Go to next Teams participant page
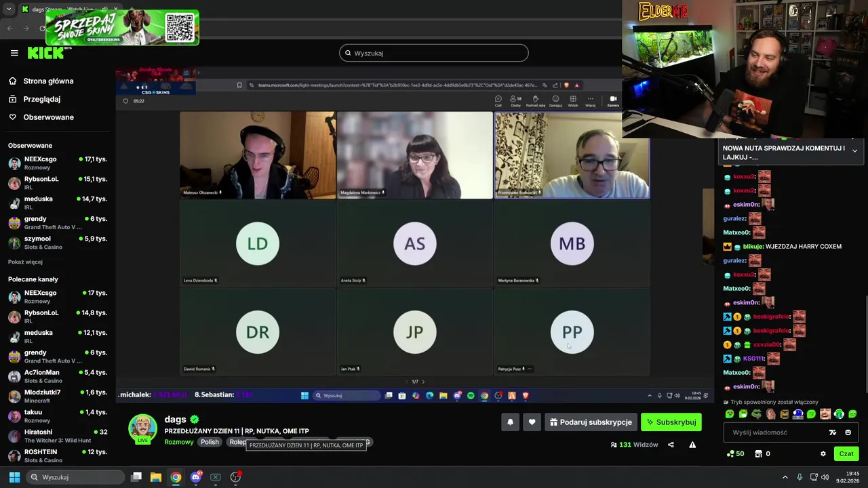 [x=423, y=382]
